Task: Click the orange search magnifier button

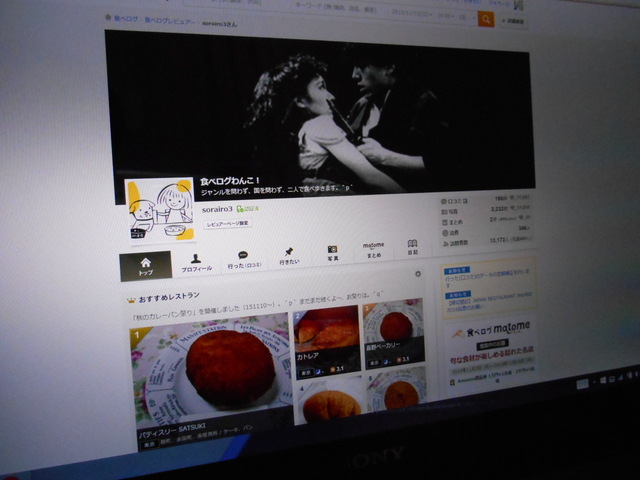Action: (x=486, y=19)
